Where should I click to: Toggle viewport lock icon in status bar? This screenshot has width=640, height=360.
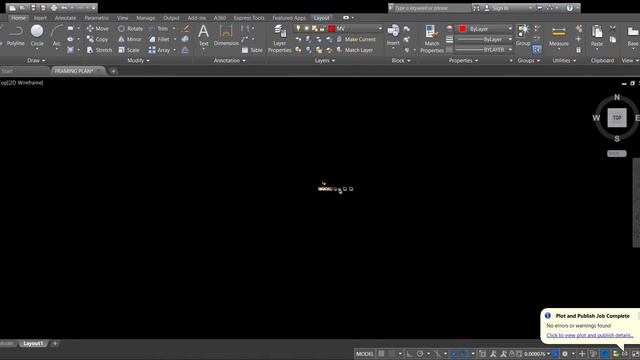click(x=512, y=353)
